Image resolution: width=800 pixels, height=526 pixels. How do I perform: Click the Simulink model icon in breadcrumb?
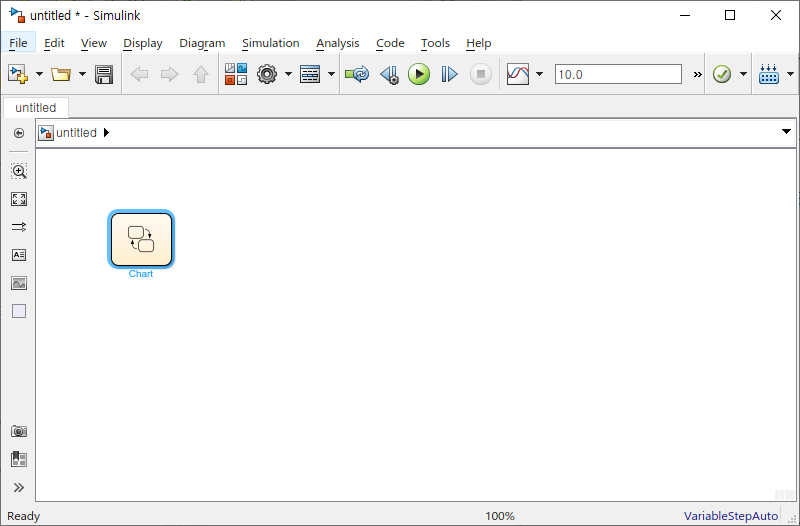pos(46,133)
